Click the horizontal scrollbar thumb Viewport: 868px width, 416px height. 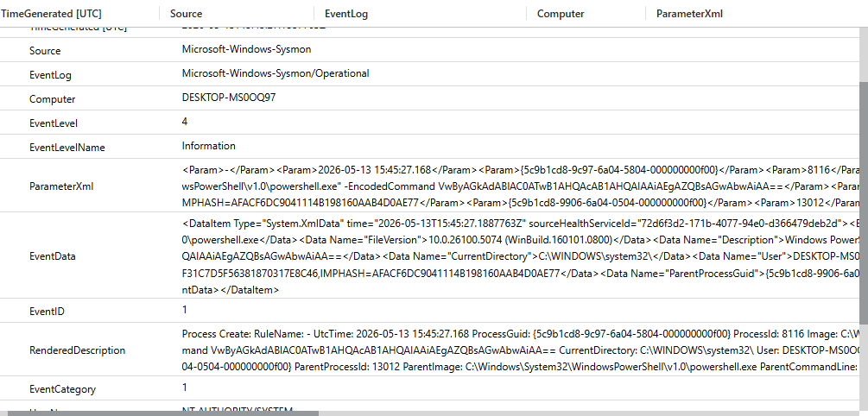tap(162, 413)
